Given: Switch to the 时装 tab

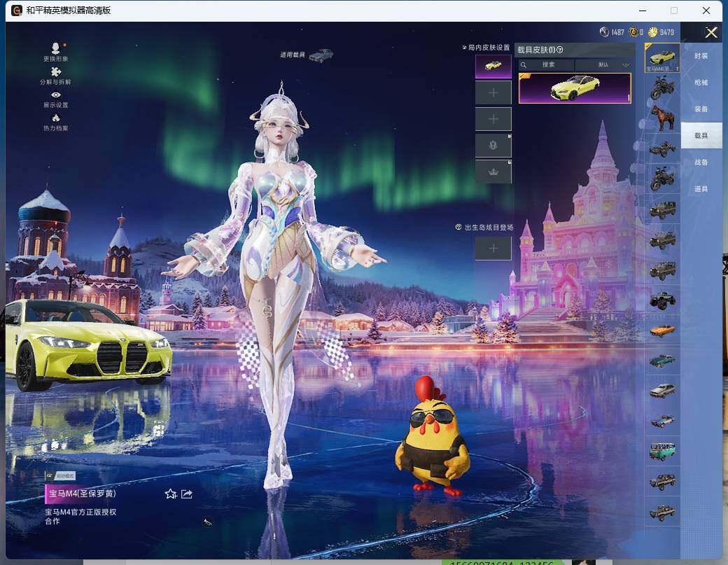Looking at the screenshot, I should point(701,56).
